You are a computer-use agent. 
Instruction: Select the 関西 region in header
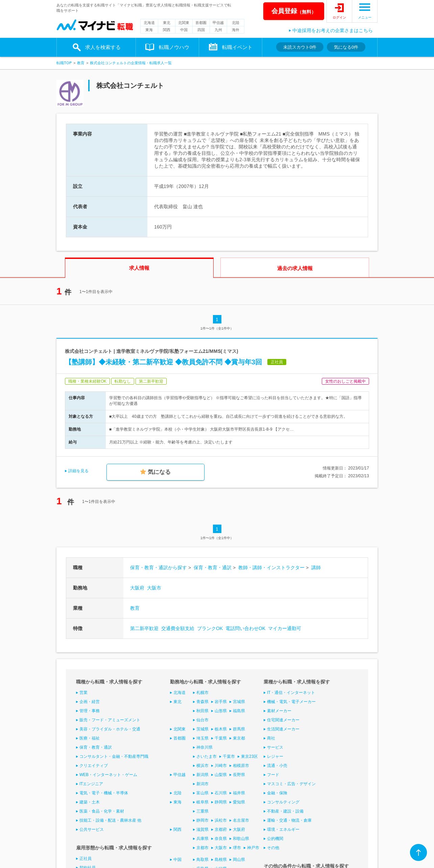166,30
